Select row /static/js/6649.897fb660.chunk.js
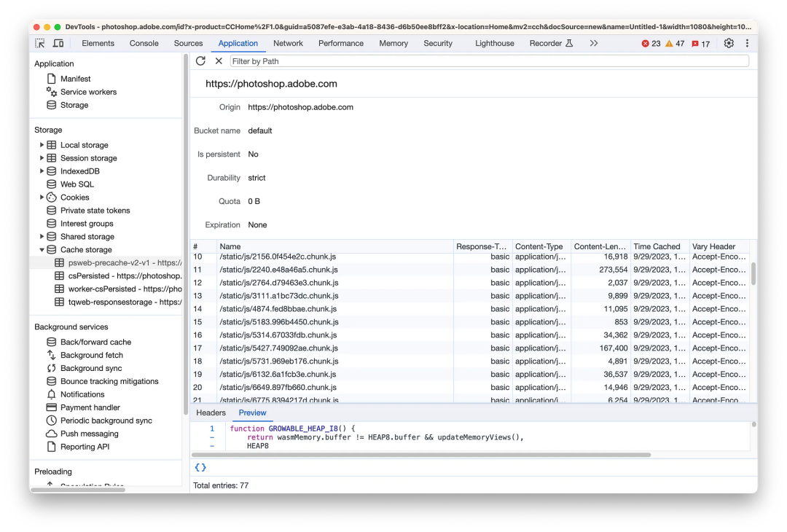The width and height of the screenshot is (787, 532). (470, 387)
